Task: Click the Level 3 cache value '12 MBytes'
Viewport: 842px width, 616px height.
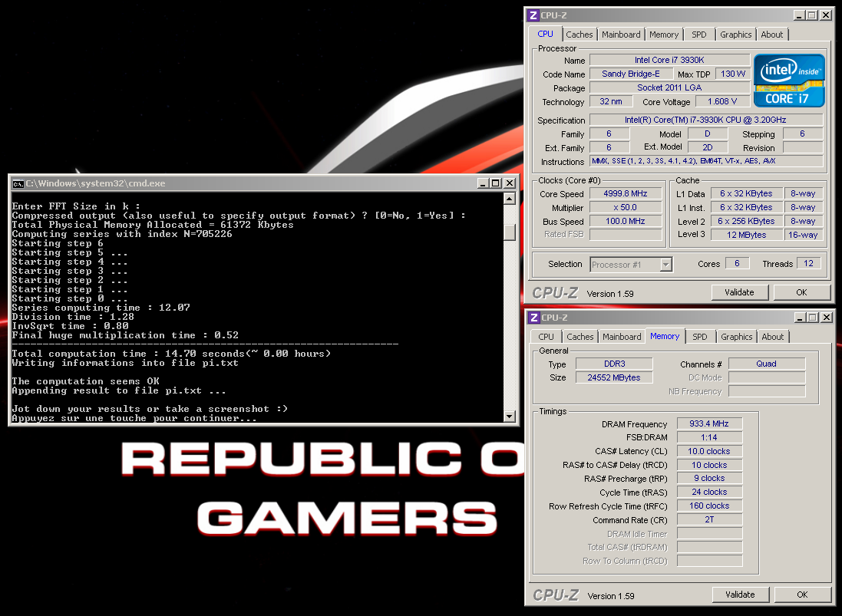Action: [746, 235]
